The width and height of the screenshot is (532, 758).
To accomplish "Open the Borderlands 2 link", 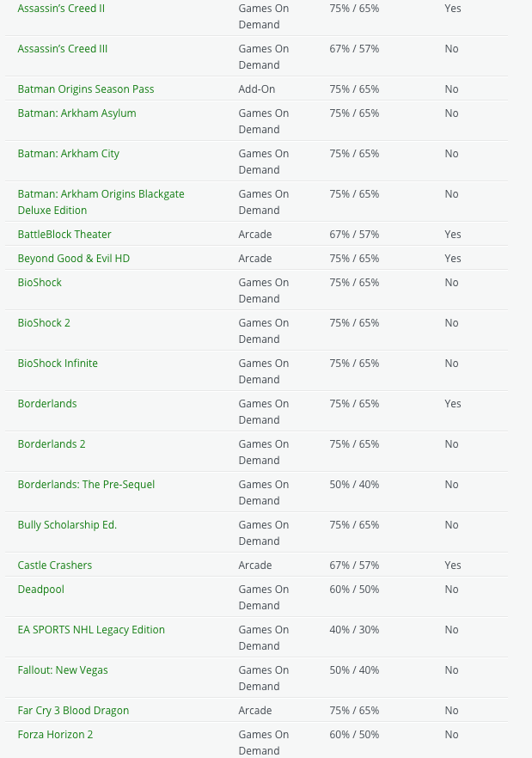I will tap(52, 444).
